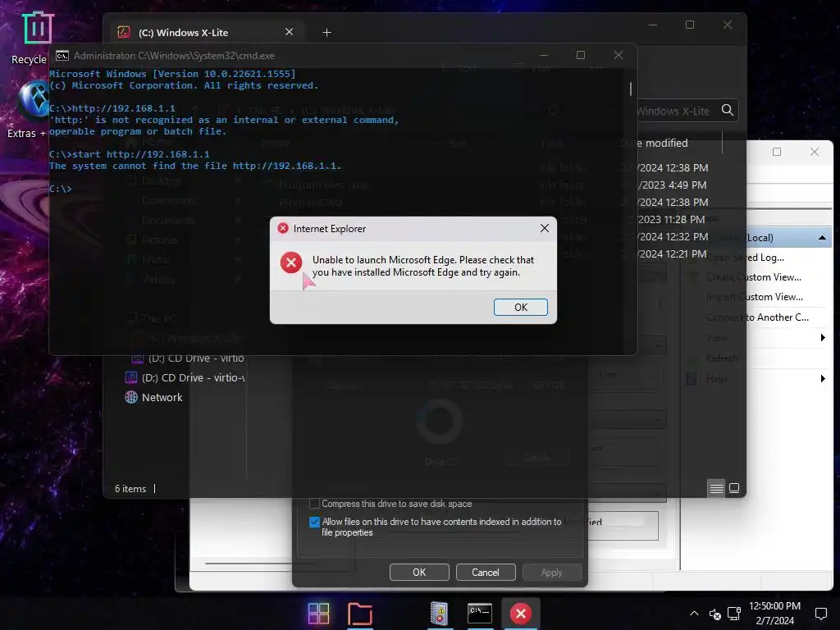This screenshot has width=840, height=630.
Task: Click the Network globe icon
Action: coord(131,398)
